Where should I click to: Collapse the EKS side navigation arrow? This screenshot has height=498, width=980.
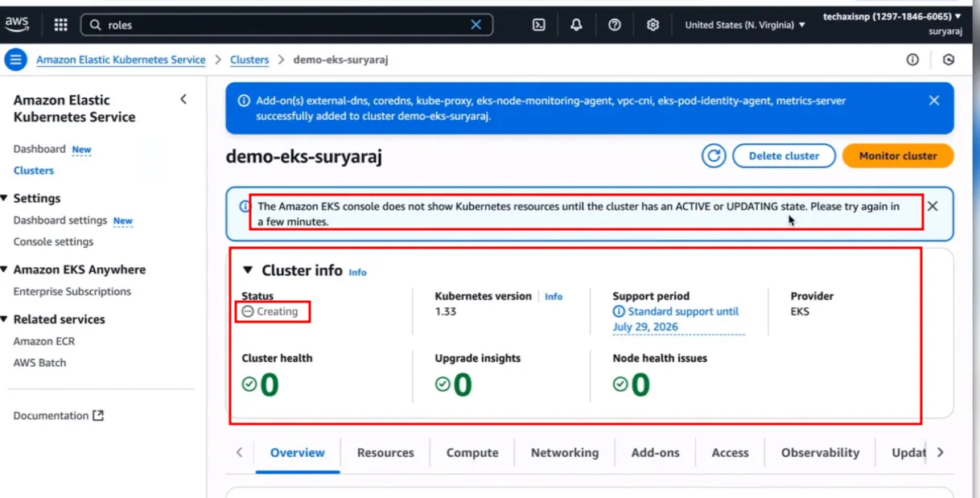(183, 100)
